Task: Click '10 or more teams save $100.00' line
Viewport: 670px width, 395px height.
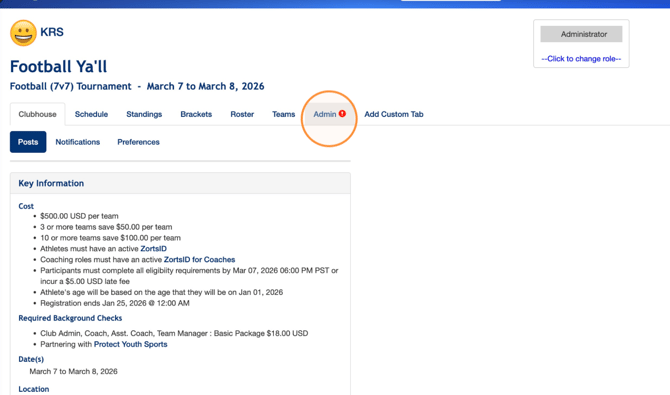Action: point(110,238)
